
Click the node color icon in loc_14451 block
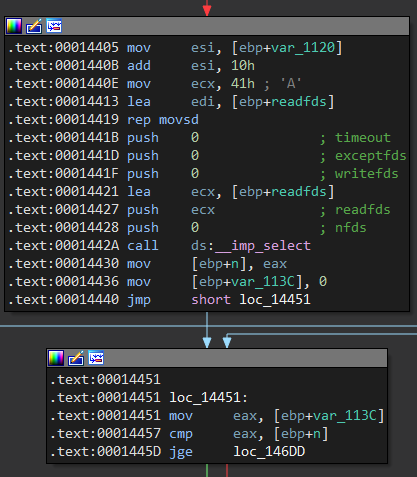(56, 358)
